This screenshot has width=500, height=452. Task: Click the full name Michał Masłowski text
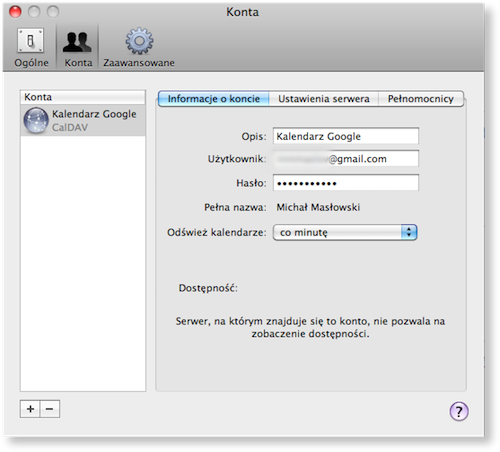[x=318, y=207]
